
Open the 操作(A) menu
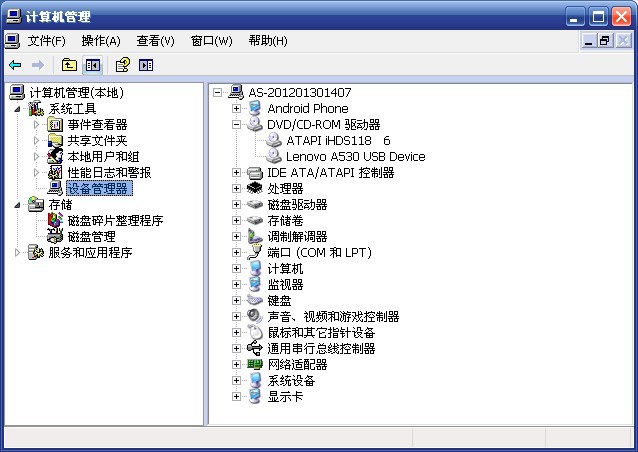pos(101,41)
